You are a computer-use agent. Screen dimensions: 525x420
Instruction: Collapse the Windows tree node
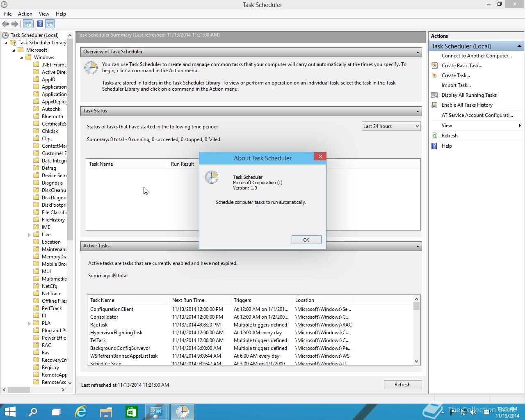pos(21,57)
